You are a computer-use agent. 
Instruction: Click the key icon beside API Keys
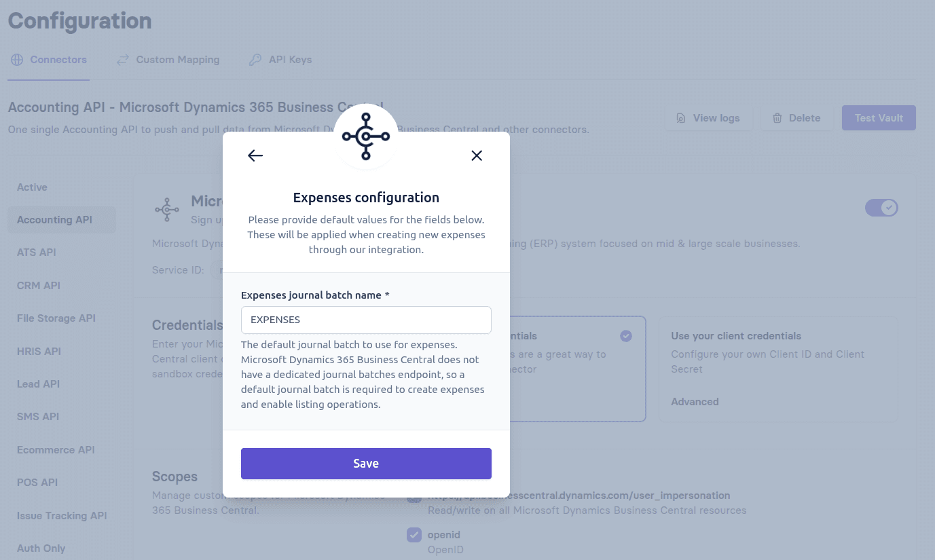click(254, 60)
